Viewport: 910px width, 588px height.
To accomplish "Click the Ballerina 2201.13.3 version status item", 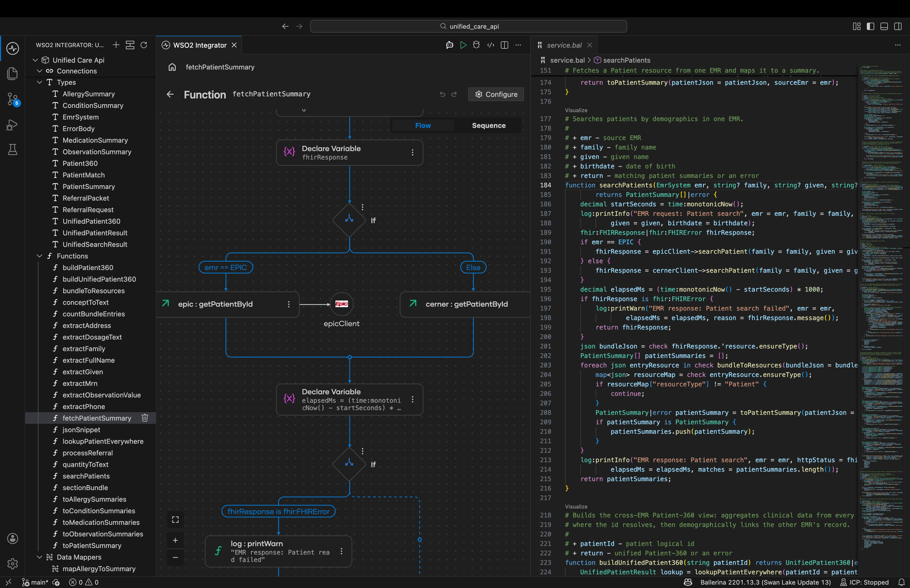I will (x=765, y=582).
